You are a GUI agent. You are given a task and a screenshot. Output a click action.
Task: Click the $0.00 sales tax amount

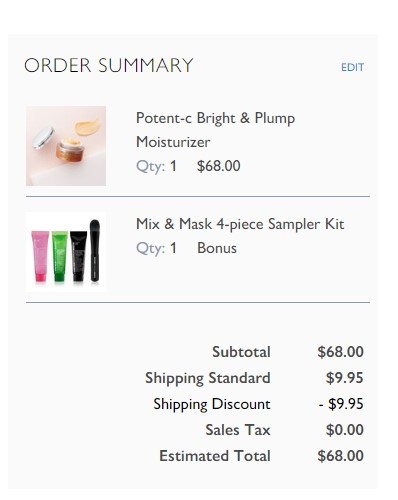[345, 430]
